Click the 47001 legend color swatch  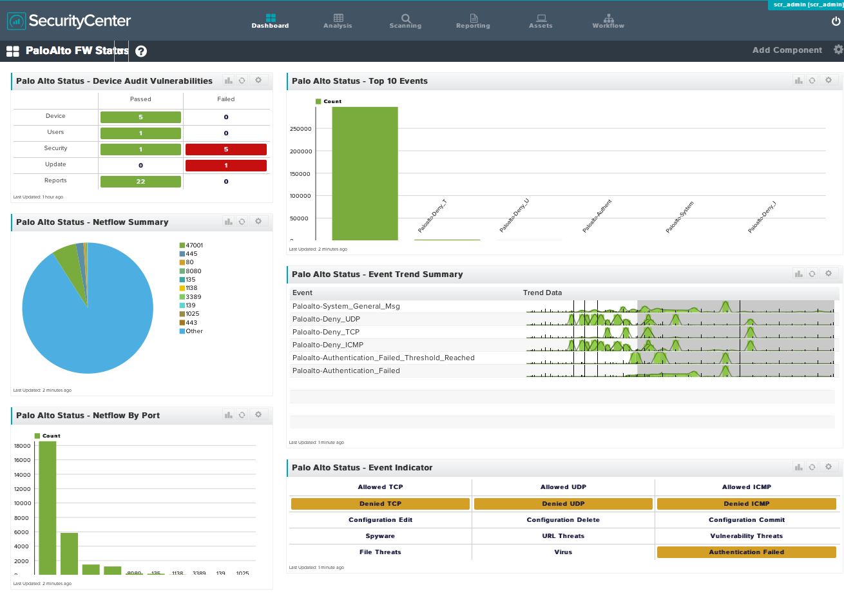182,245
